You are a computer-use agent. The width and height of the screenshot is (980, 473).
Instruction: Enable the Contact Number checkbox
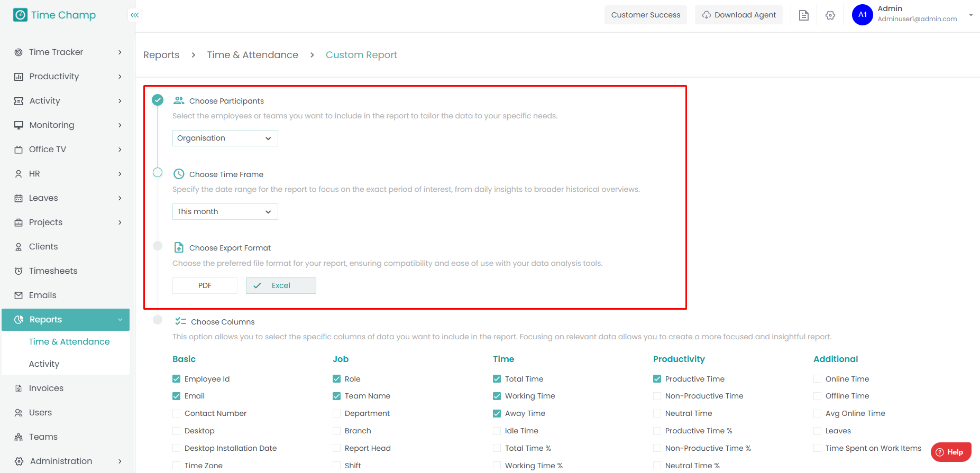(177, 413)
